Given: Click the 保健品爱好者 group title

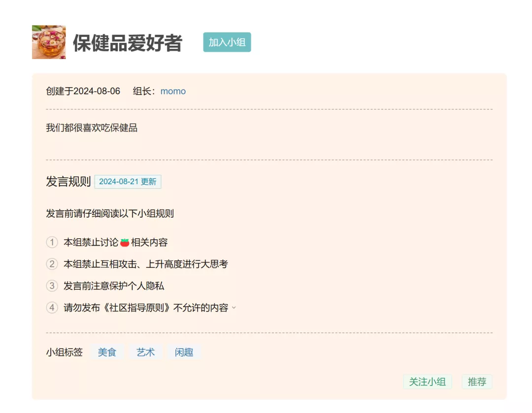Looking at the screenshot, I should click(128, 43).
